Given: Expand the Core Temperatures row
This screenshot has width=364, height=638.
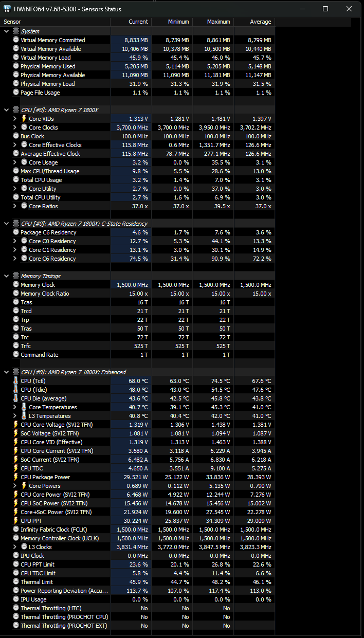Looking at the screenshot, I should [15, 407].
